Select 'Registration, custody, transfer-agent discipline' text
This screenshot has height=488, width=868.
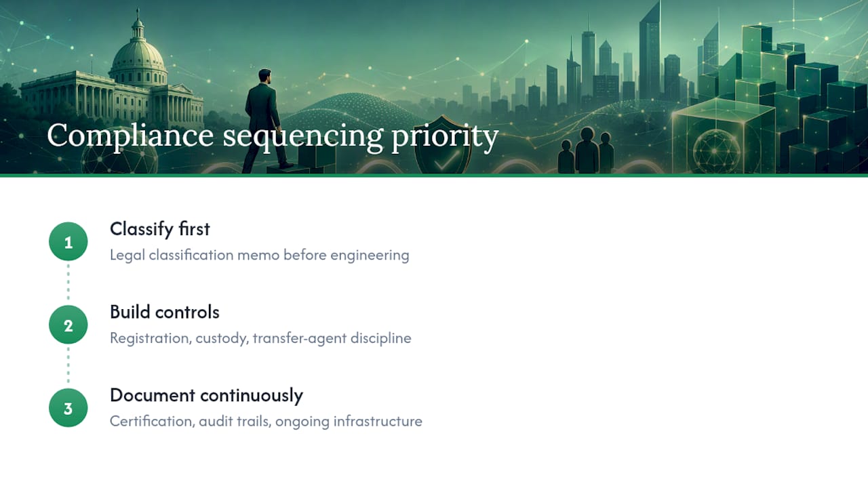[x=260, y=338]
